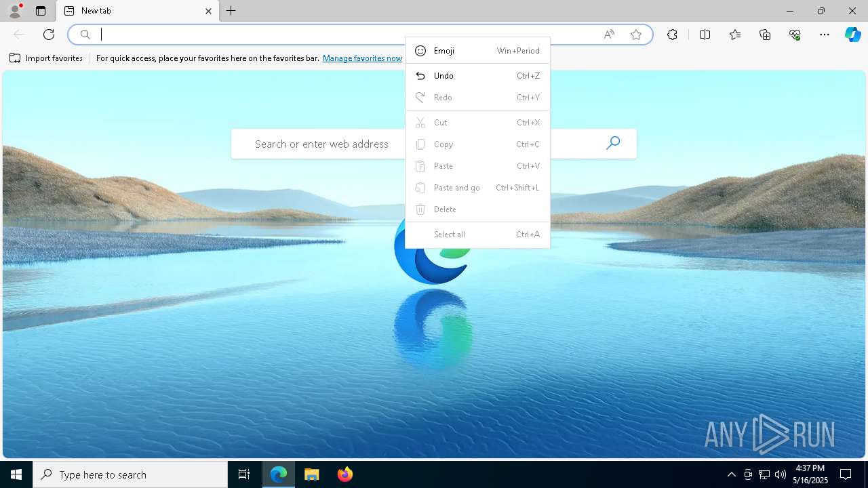
Task: Open the Favorites list
Action: coord(735,35)
